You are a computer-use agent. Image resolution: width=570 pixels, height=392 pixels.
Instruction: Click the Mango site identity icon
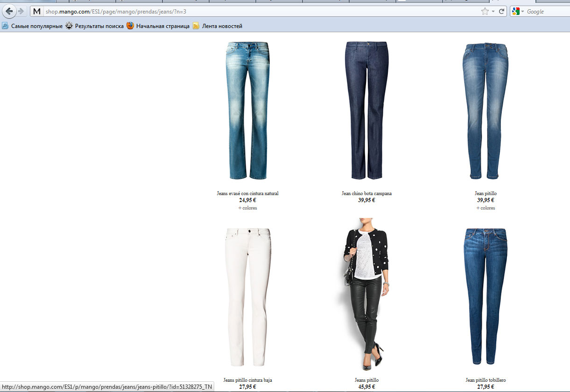37,11
